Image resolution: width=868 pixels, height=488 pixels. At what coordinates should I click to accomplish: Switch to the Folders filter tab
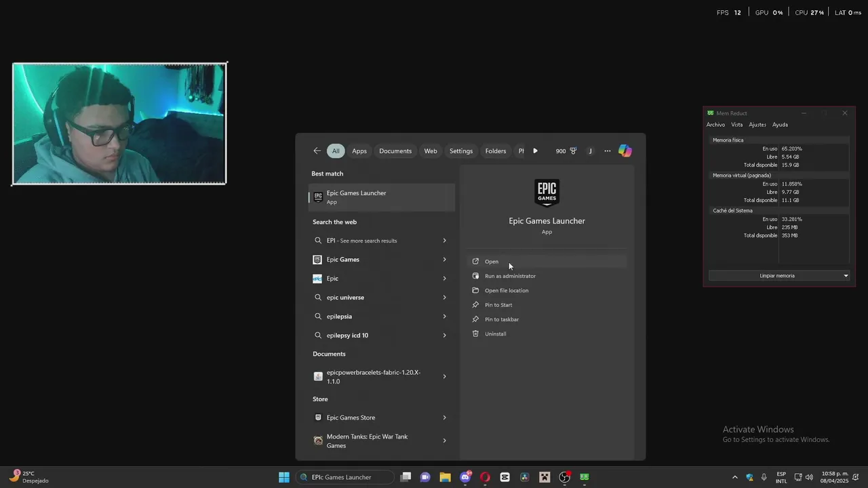[496, 151]
